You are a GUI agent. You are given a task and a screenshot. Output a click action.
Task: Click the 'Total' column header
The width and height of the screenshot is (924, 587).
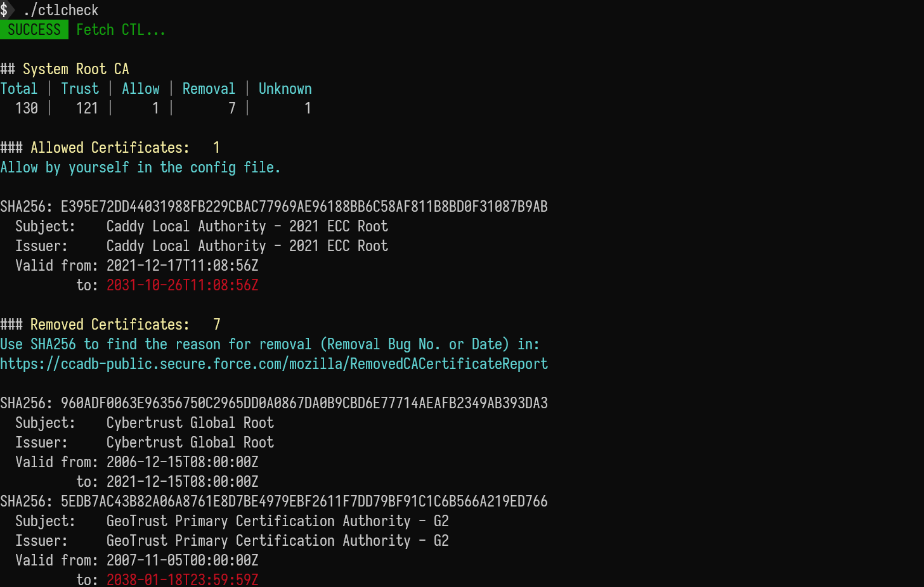pyautogui.click(x=19, y=89)
